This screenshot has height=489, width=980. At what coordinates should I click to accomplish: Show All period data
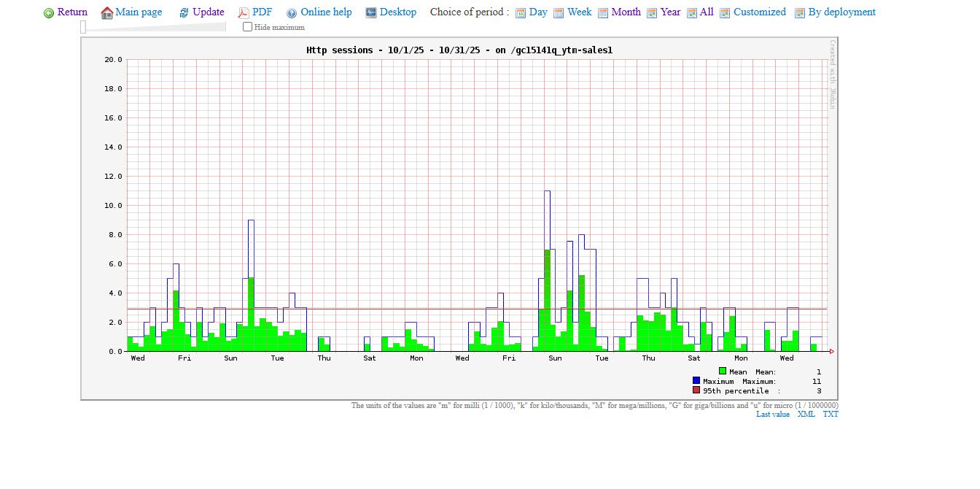click(x=706, y=12)
